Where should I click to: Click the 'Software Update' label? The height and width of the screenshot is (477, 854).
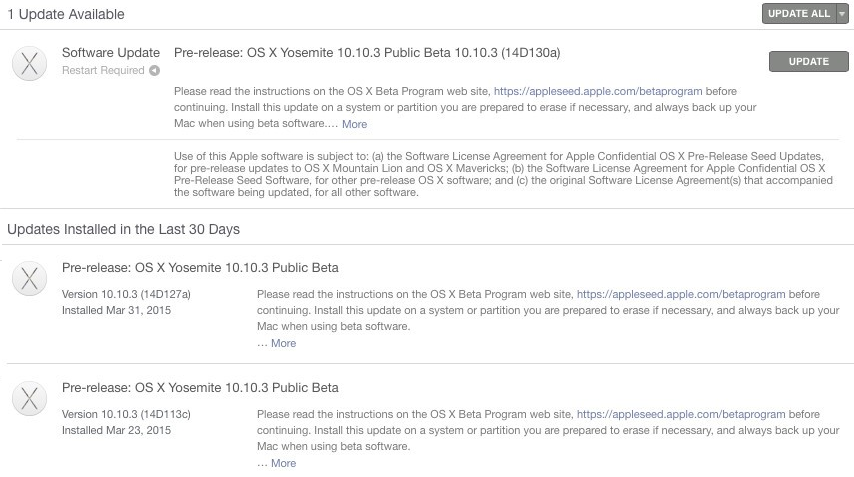111,53
